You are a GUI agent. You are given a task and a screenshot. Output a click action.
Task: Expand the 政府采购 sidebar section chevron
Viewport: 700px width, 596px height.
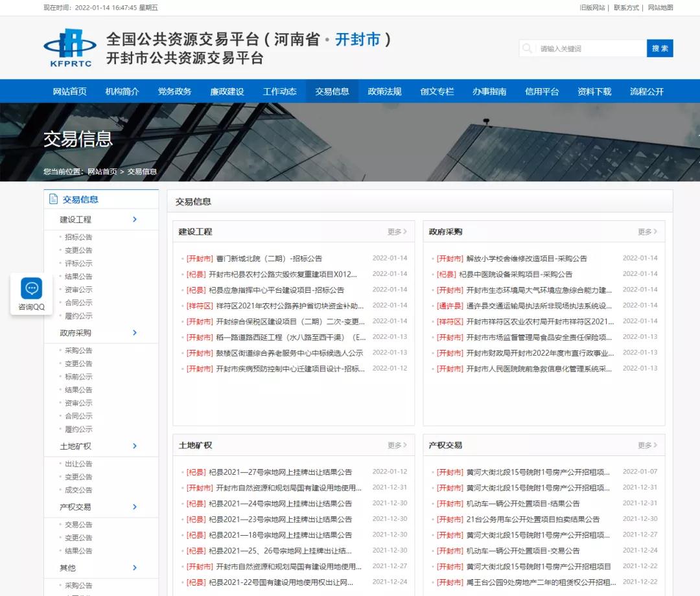click(134, 332)
